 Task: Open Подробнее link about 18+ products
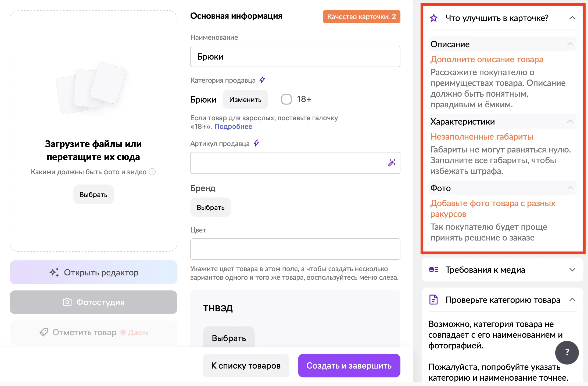point(233,126)
